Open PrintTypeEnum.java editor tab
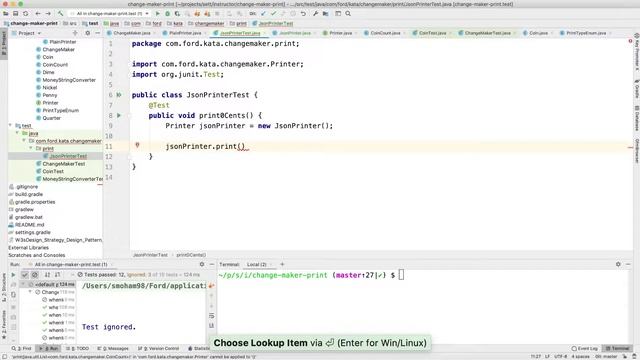The image size is (640, 360). (586, 33)
